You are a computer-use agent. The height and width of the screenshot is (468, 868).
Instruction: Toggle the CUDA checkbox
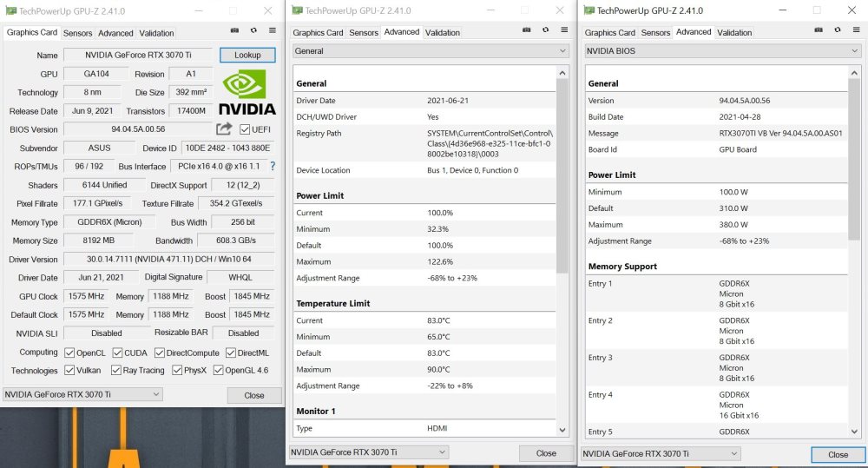[x=117, y=353]
